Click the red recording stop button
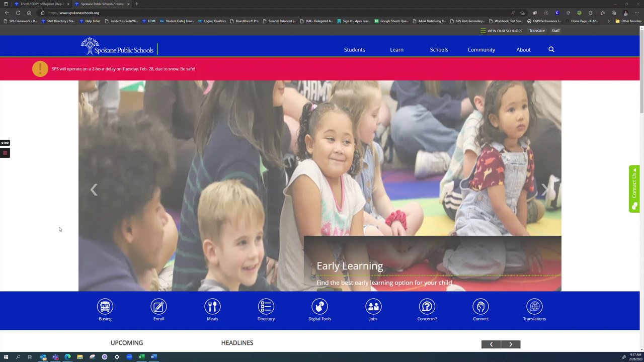 pyautogui.click(x=5, y=153)
